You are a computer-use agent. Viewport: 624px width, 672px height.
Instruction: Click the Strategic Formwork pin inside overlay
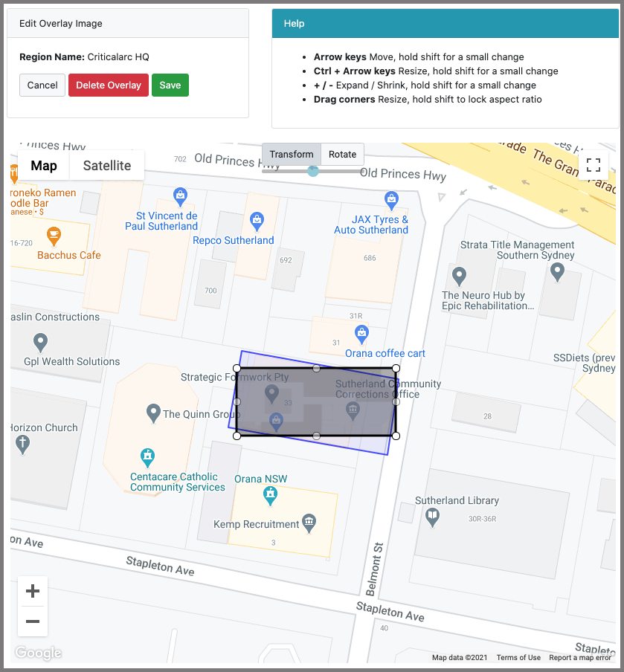(271, 394)
